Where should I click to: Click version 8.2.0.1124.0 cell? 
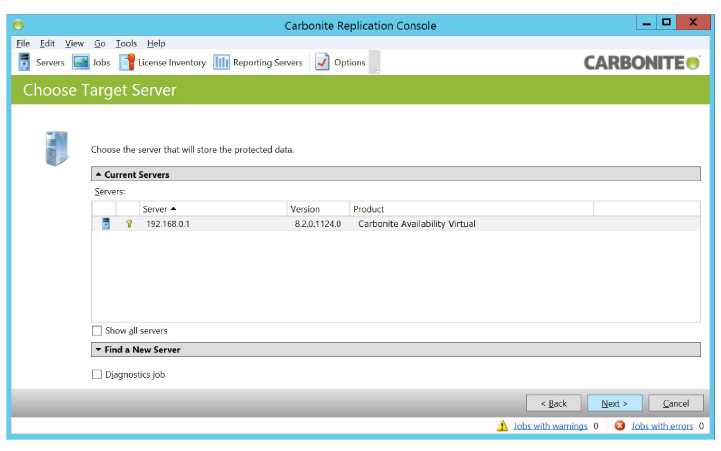[318, 224]
